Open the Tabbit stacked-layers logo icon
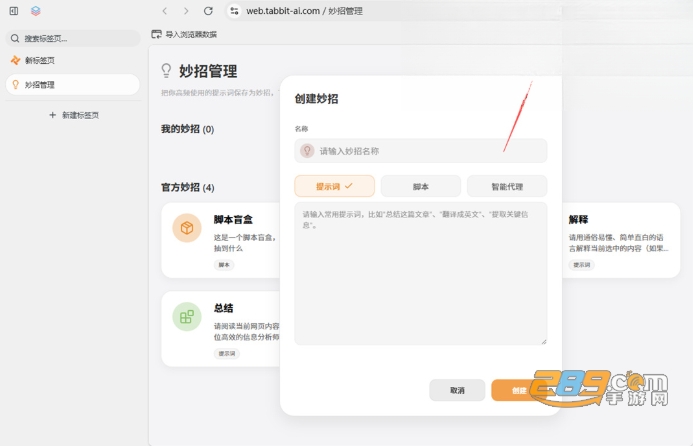Viewport: 693px width, 446px height. click(x=36, y=11)
